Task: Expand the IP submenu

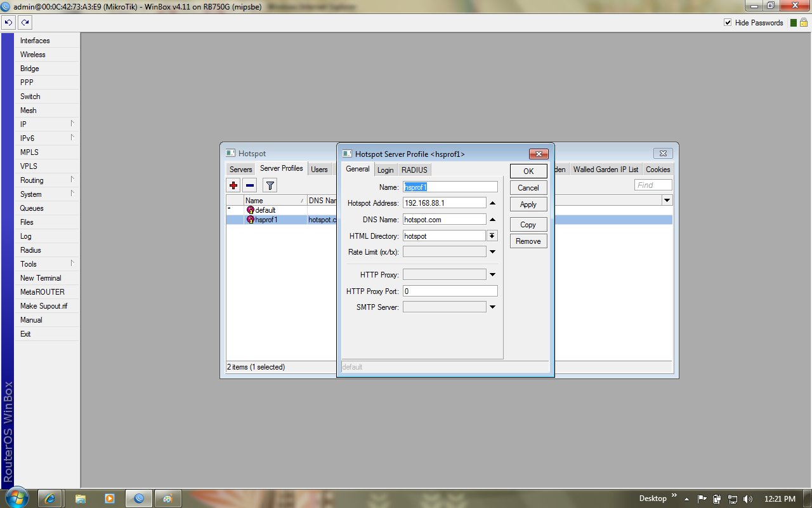Action: coord(48,124)
